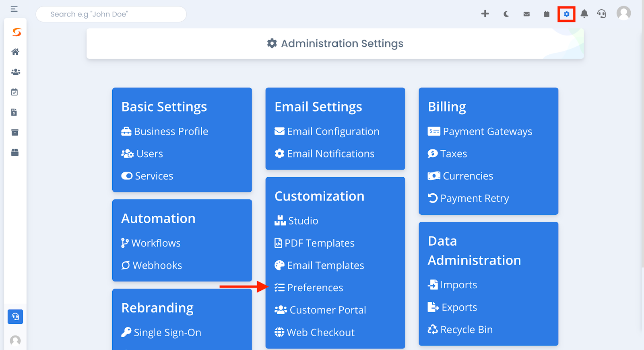
Task: Click the headset support icon in top bar
Action: tap(602, 14)
